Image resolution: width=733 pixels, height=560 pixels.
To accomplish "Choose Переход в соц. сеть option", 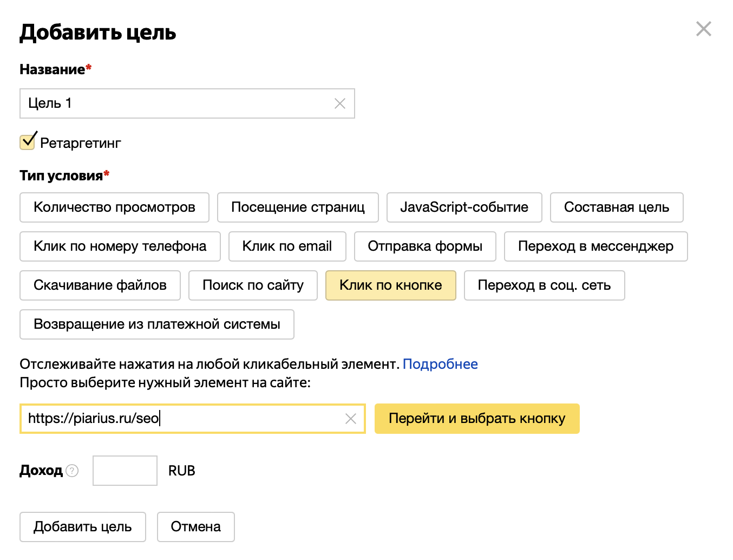I will coord(544,285).
